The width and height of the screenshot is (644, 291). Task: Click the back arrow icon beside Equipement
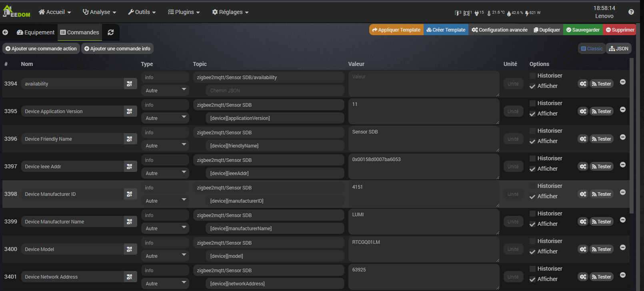point(5,32)
